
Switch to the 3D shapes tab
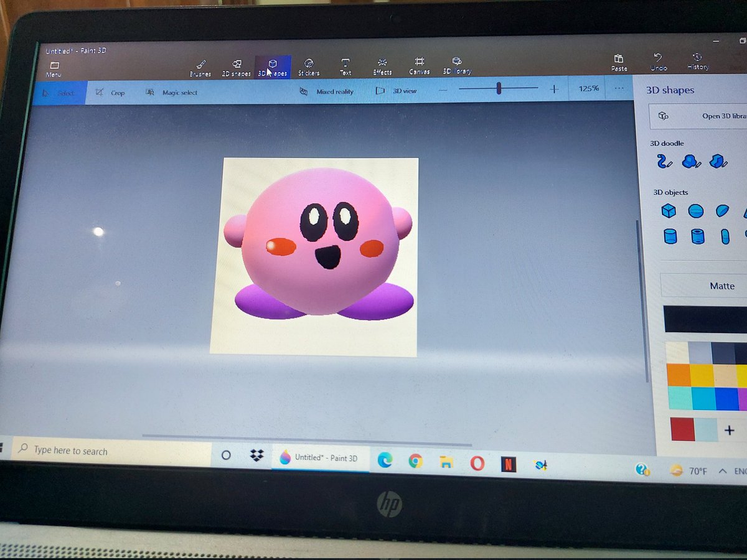273,67
